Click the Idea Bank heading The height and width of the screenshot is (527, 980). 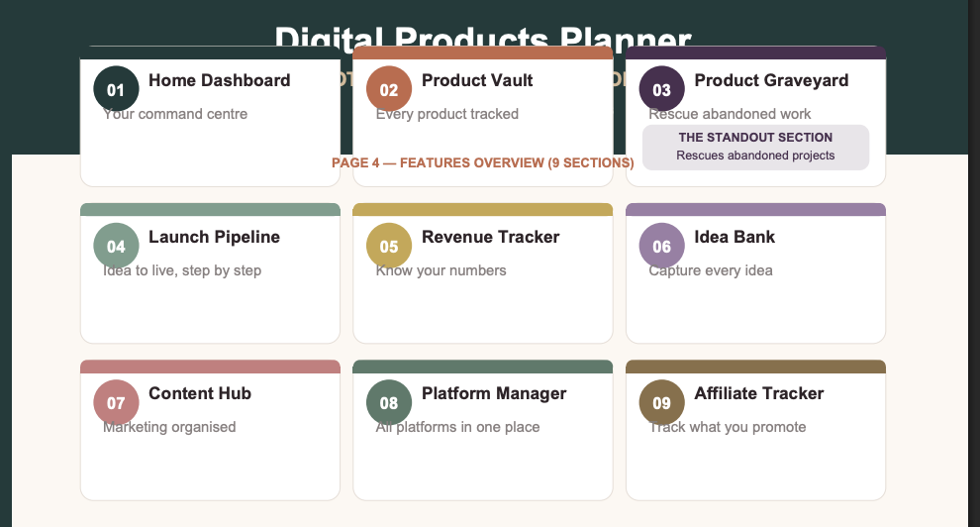click(x=735, y=237)
